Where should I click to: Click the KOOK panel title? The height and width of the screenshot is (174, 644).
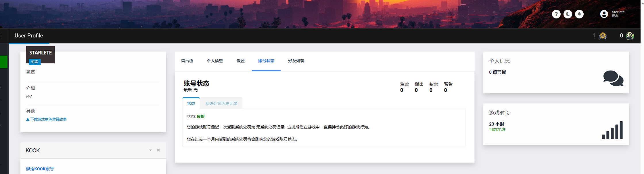point(33,150)
